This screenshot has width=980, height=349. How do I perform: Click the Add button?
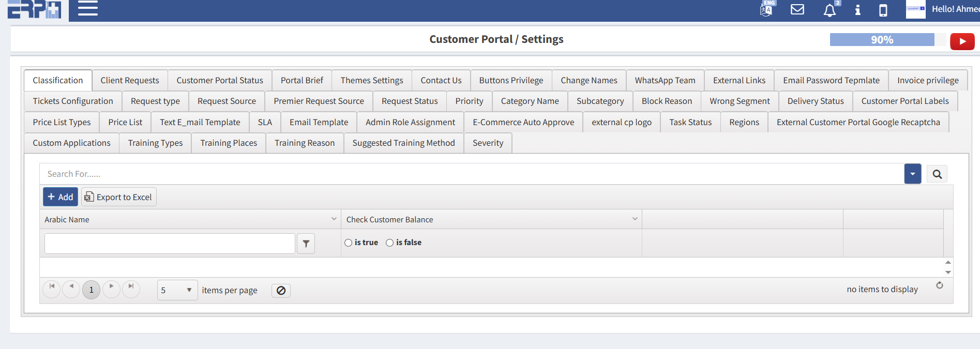pyautogui.click(x=61, y=197)
